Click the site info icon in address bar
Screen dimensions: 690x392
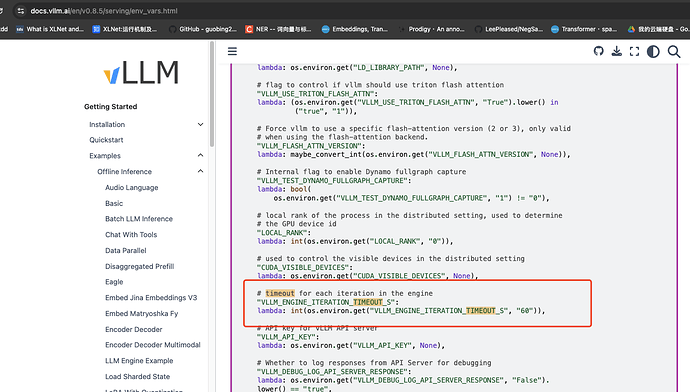click(x=21, y=11)
